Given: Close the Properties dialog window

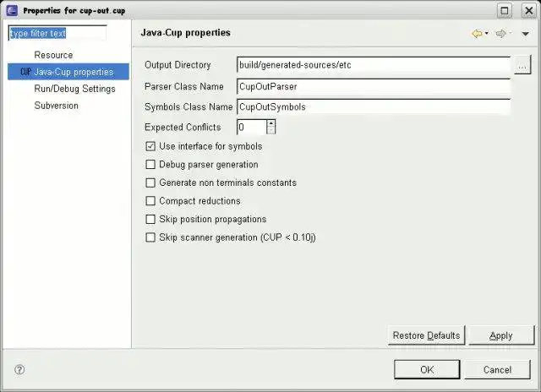Looking at the screenshot, I should point(529,11).
